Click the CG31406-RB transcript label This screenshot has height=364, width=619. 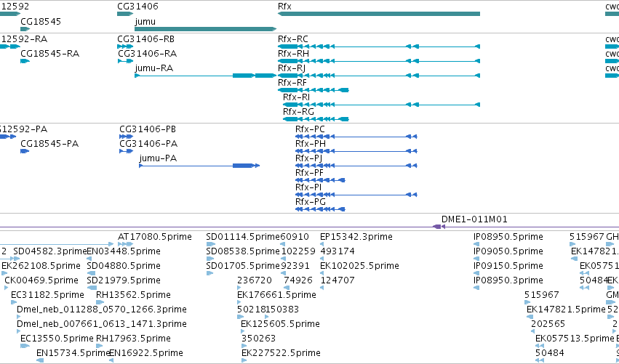145,39
